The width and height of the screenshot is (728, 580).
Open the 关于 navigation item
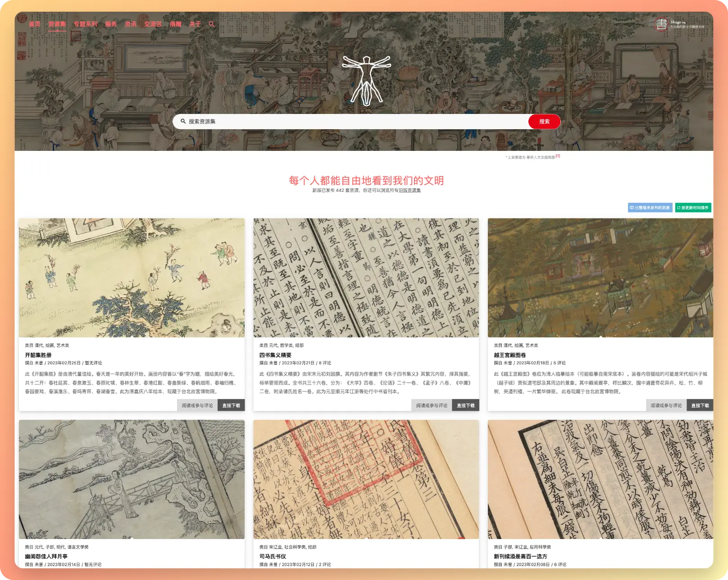pos(195,24)
